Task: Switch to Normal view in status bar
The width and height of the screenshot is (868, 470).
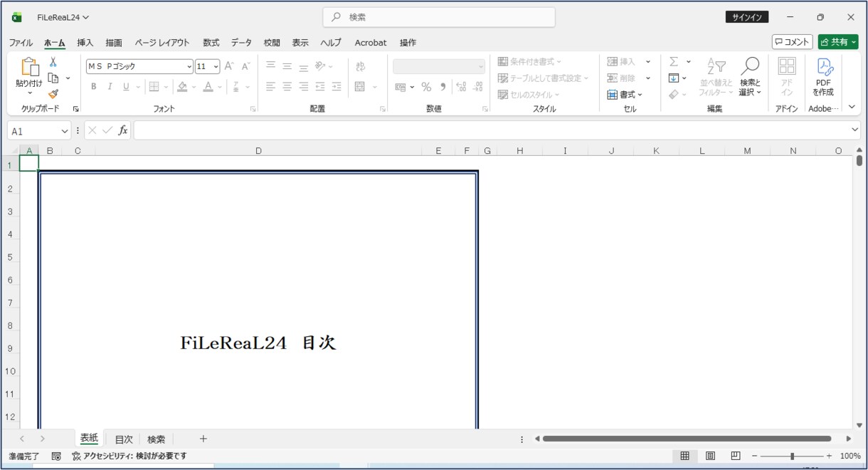Action: point(684,456)
